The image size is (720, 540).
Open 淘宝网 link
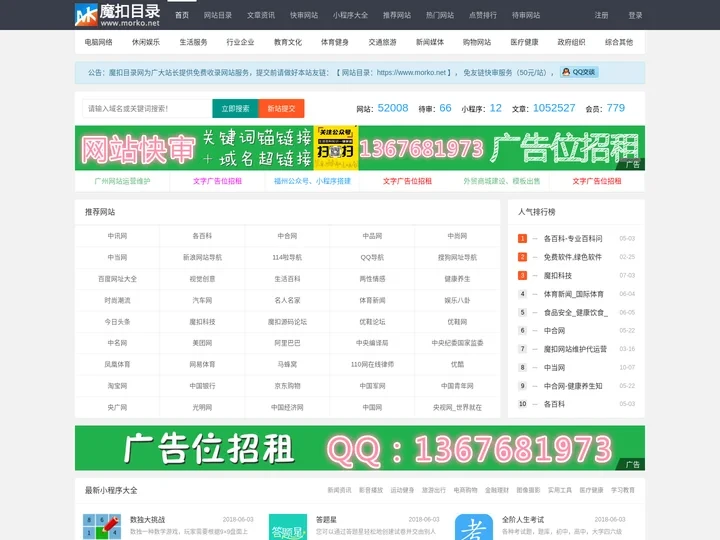117,386
